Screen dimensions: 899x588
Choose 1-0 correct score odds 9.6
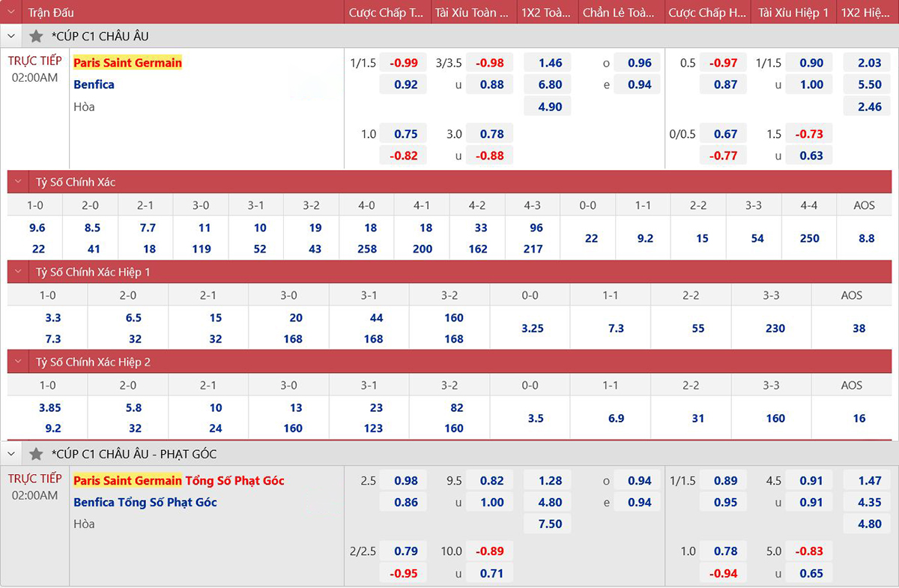[38, 228]
